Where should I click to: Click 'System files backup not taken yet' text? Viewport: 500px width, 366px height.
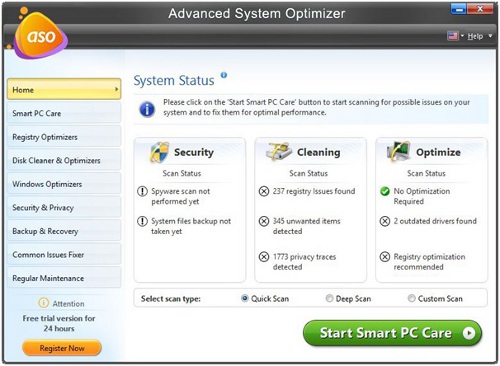click(x=191, y=226)
